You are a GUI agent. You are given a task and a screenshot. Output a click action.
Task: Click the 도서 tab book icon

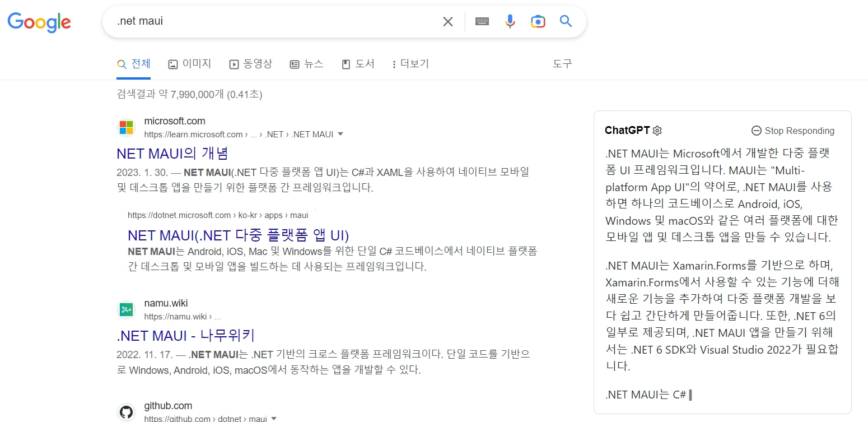[346, 64]
